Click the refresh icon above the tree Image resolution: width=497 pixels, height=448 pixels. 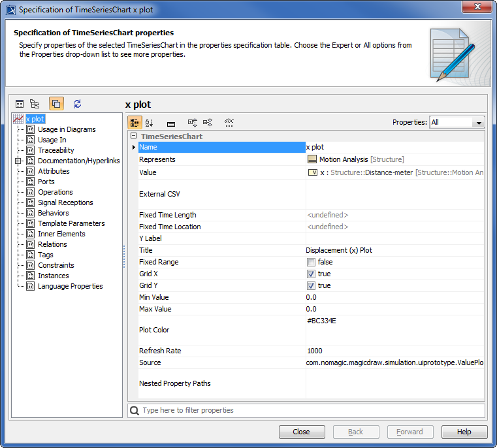(77, 104)
